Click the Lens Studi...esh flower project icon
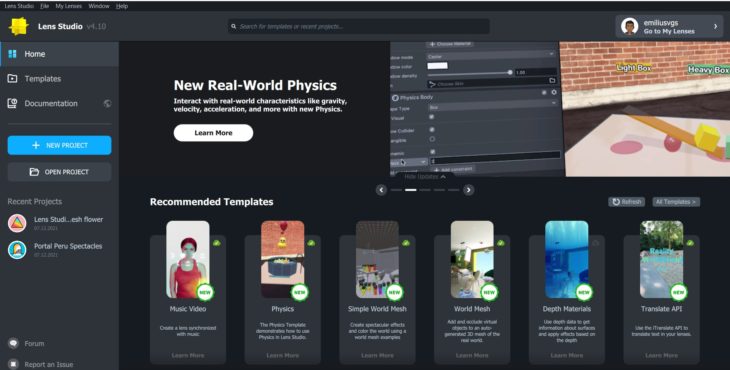 click(17, 223)
